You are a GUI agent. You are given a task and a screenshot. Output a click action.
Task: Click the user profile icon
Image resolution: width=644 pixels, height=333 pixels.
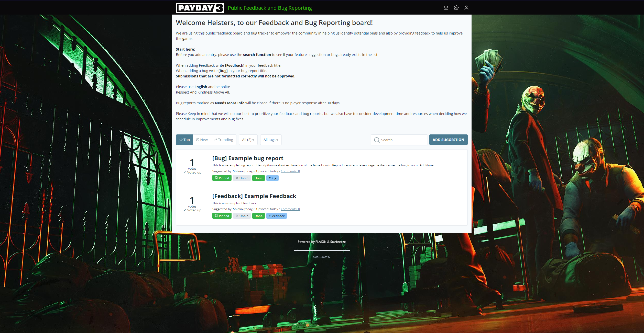[x=466, y=7]
